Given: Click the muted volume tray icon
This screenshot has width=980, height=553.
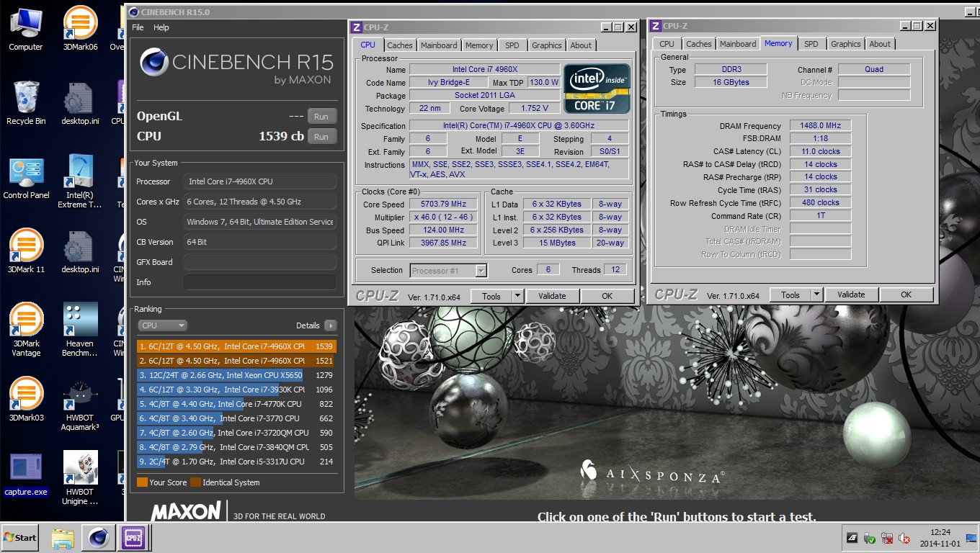Looking at the screenshot, I should [904, 538].
